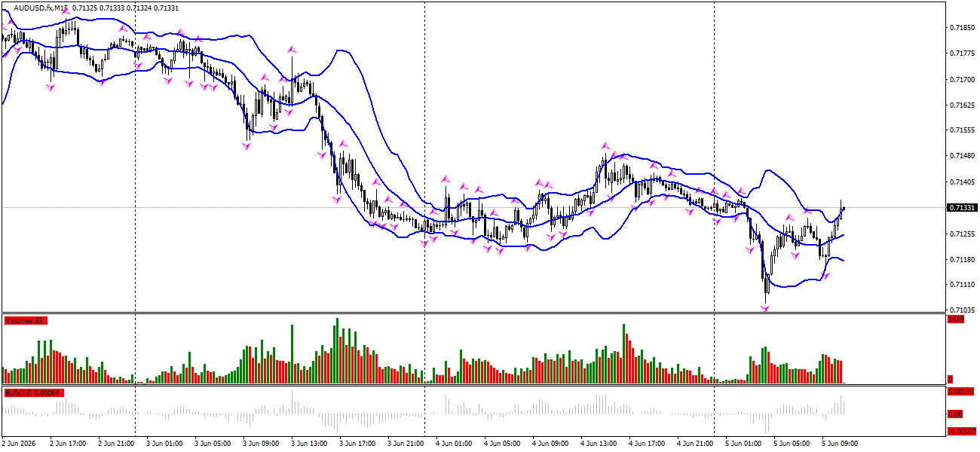Click the 2 Jun 2026 date label
Screen dimensions: 980x452
click(x=18, y=444)
